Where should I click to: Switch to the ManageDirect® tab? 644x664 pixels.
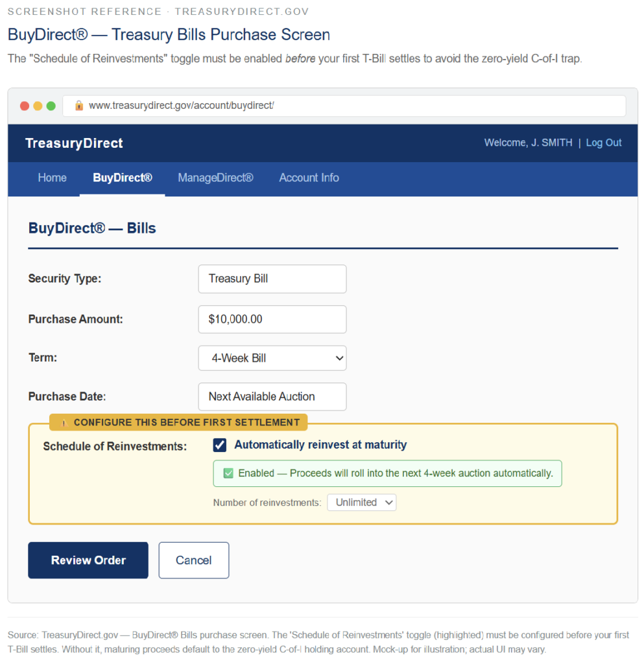point(215,178)
